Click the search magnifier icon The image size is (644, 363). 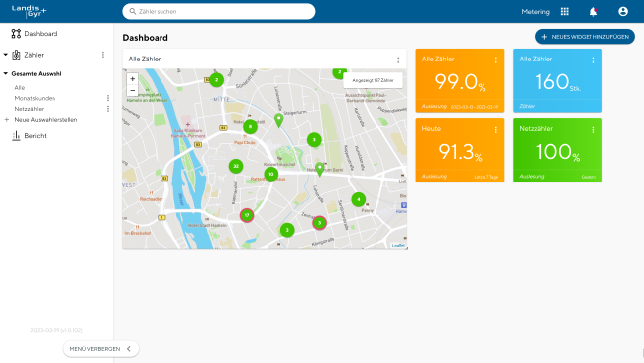[x=132, y=11]
